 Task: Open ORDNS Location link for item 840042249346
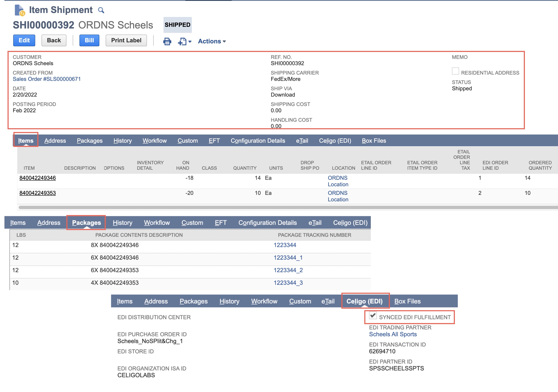[338, 181]
